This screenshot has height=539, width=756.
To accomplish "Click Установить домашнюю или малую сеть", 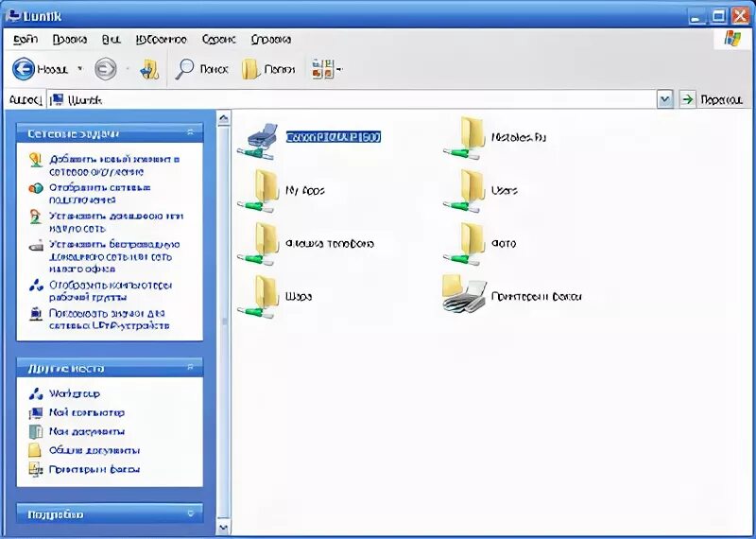I will point(116,221).
